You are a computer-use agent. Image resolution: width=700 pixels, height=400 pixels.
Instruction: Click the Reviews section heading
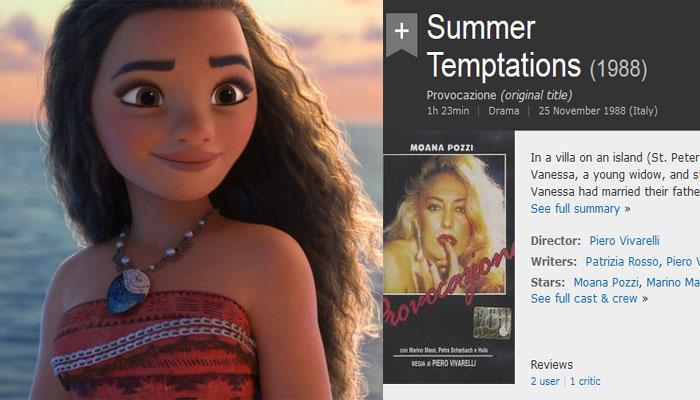click(x=551, y=365)
